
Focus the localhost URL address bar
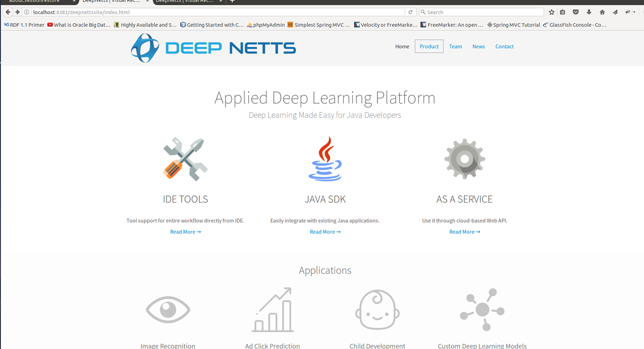218,12
